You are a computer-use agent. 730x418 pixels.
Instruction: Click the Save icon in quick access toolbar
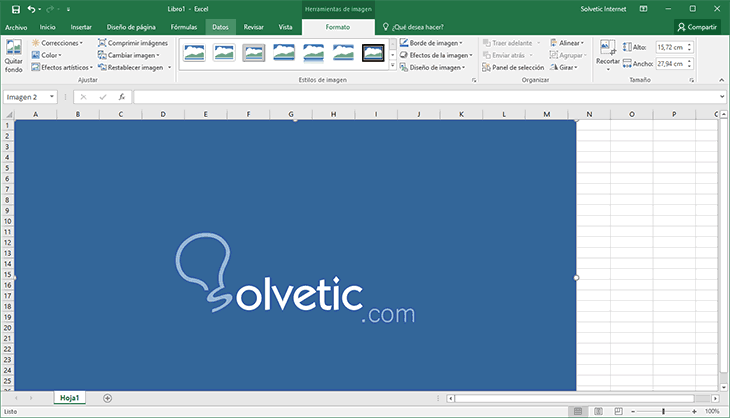[x=16, y=9]
